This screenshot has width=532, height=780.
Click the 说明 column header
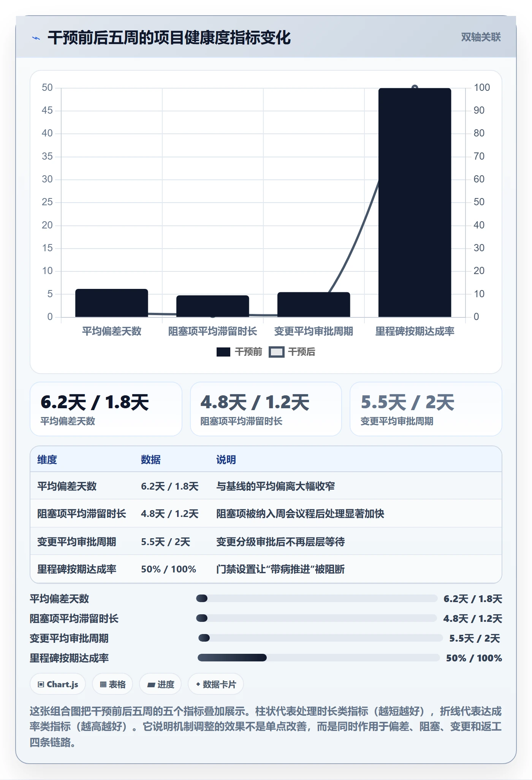226,460
